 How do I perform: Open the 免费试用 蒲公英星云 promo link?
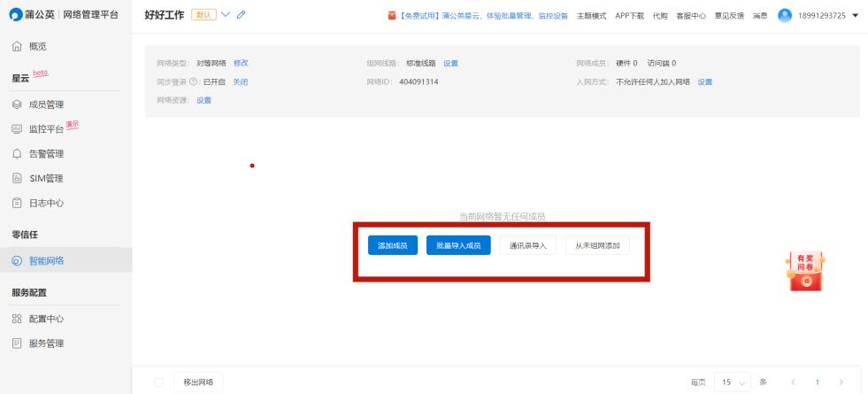[x=483, y=16]
